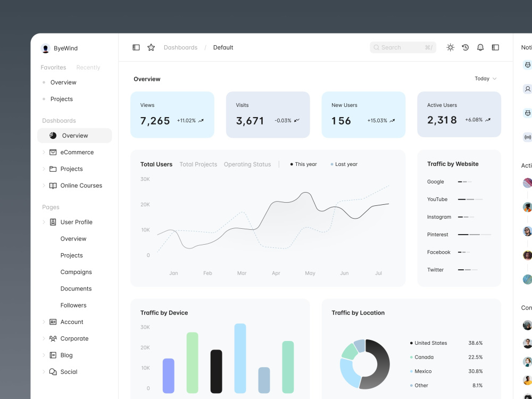Collapse the User Profile chevron
The height and width of the screenshot is (399, 532).
[44, 222]
